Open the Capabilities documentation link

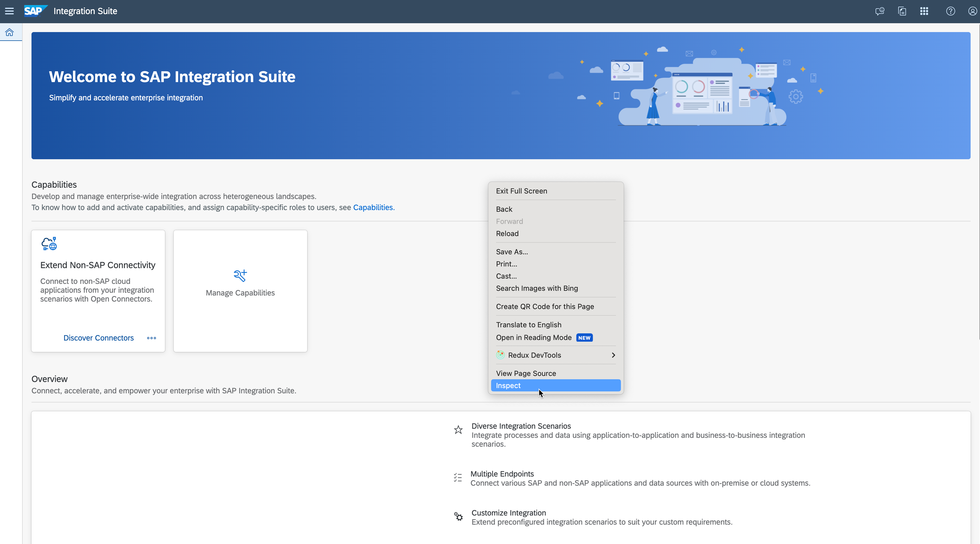374,208
